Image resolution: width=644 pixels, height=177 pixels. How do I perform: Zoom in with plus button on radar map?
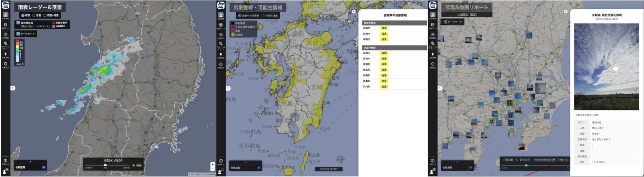212,164
